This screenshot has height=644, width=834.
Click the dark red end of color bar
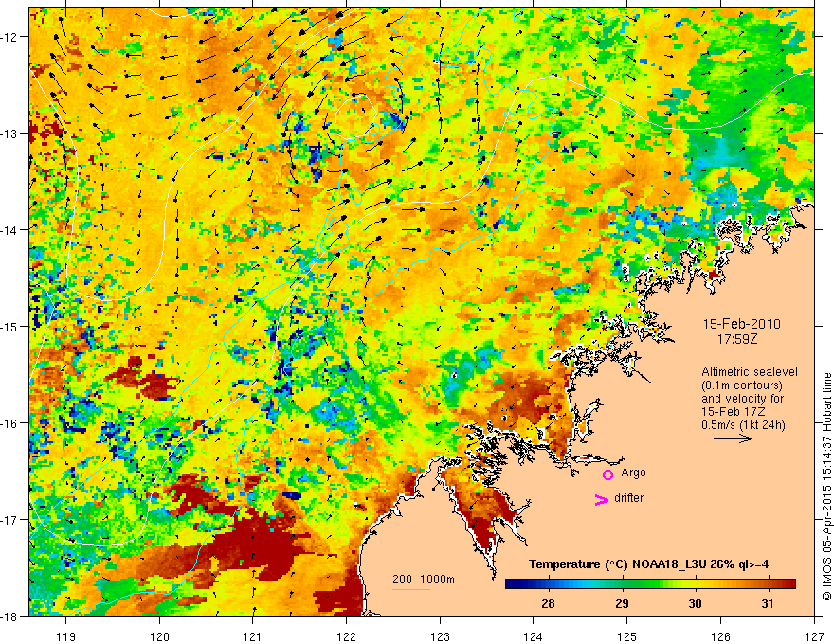click(x=789, y=584)
